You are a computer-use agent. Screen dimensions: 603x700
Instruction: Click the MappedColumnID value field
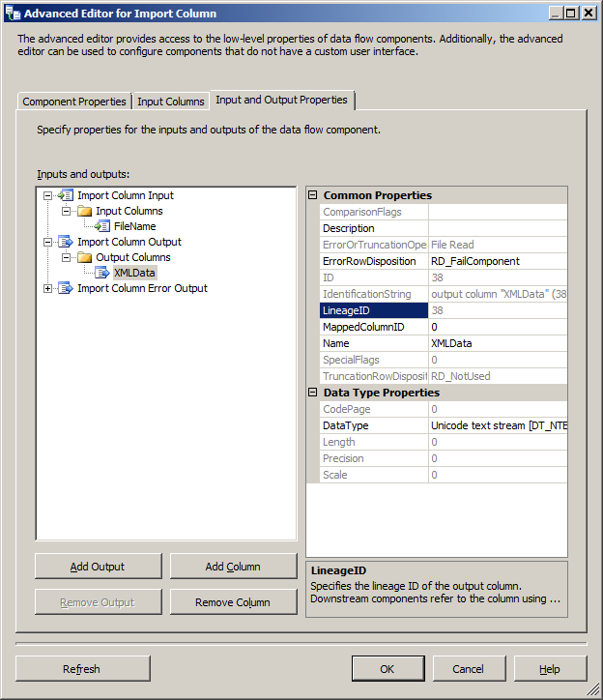(x=498, y=327)
